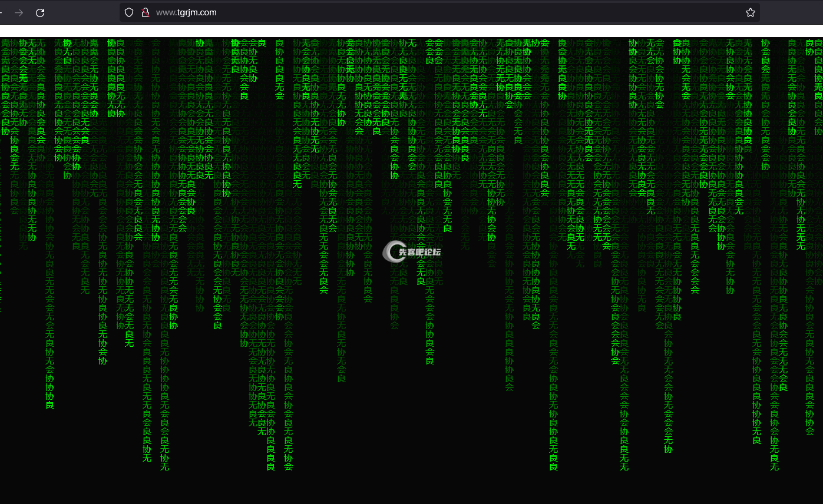
Task: Click black empty area at page bottom
Action: tap(411, 490)
